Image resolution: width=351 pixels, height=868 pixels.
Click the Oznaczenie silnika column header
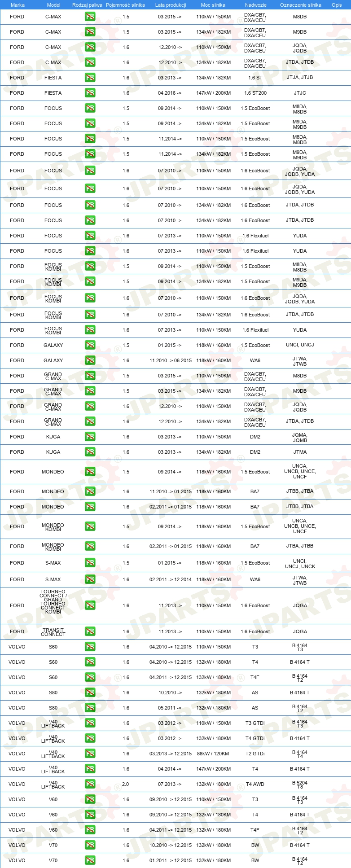coord(300,5)
